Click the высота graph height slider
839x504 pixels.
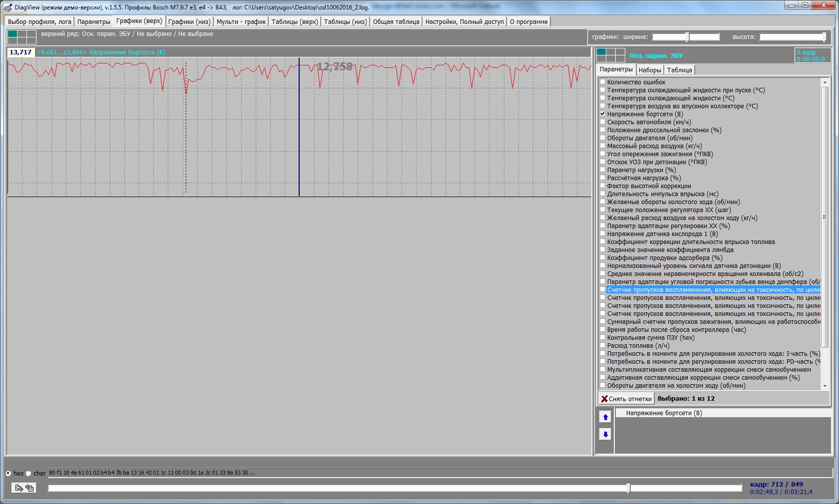(793, 36)
